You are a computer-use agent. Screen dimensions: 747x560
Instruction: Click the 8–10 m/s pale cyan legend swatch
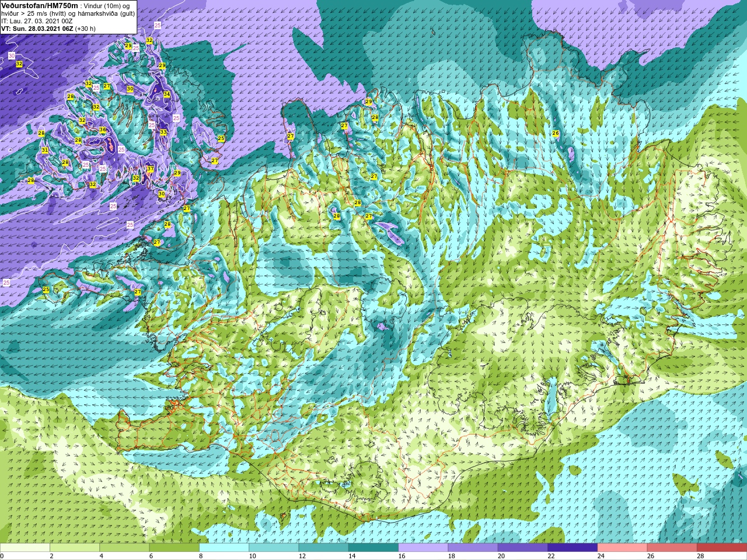click(x=224, y=548)
